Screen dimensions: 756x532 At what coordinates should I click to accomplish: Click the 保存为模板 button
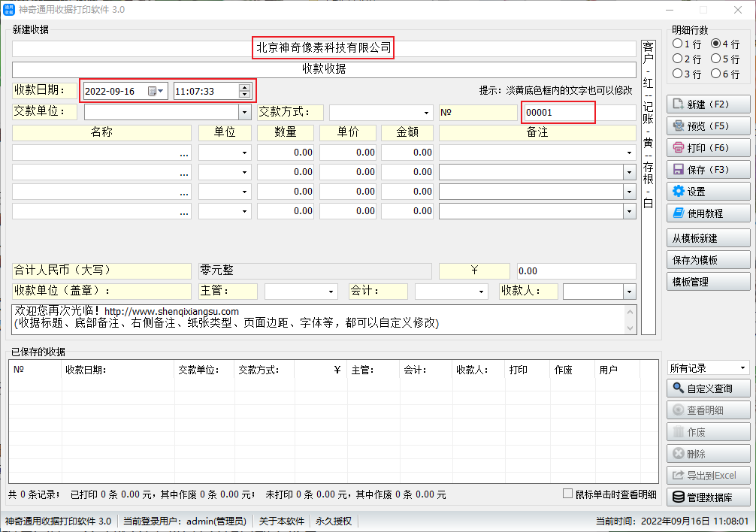click(x=708, y=260)
